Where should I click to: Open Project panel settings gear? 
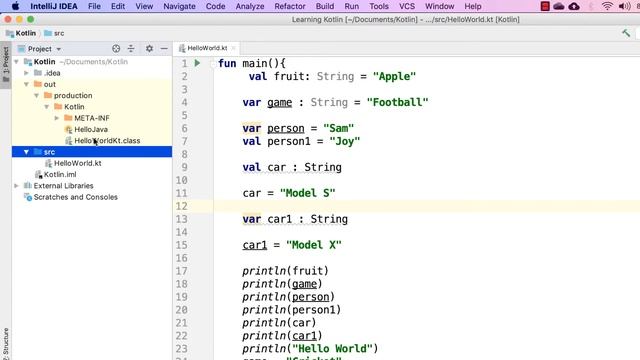coord(149,49)
